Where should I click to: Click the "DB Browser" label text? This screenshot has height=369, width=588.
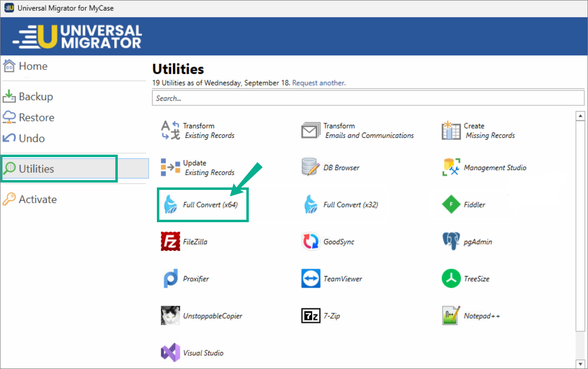click(341, 168)
